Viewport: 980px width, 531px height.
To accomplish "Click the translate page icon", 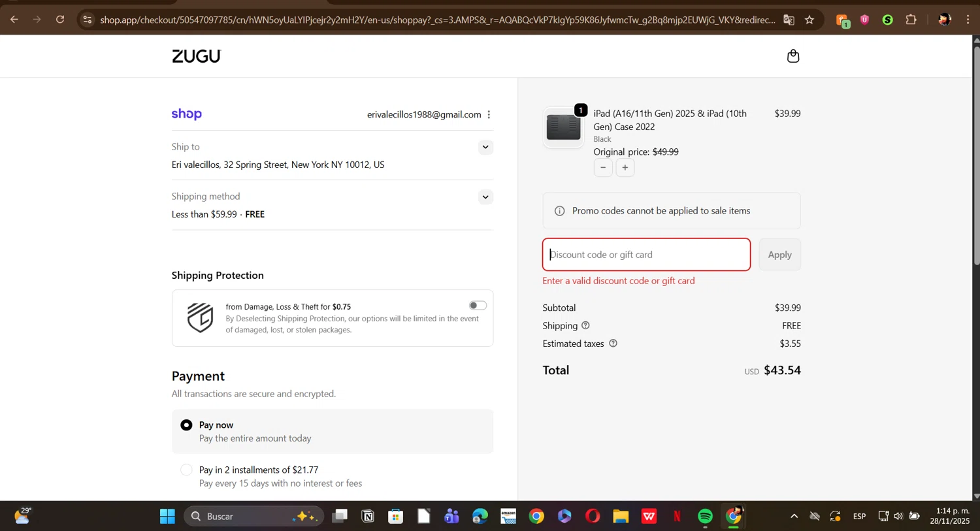I will [789, 20].
